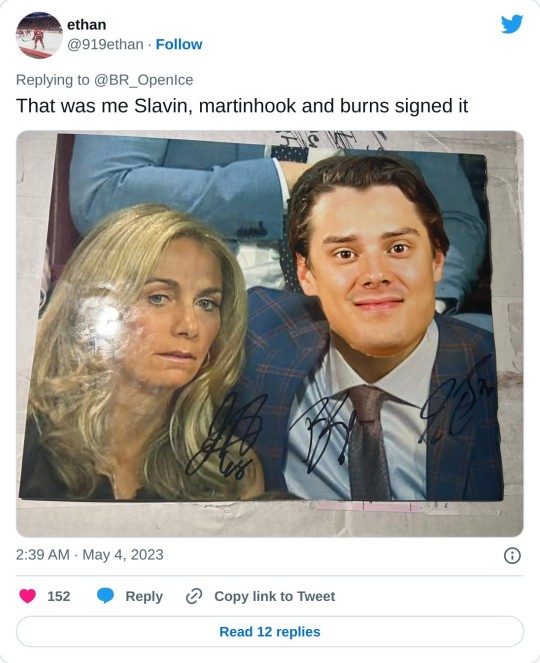The width and height of the screenshot is (540, 663).
Task: Click the display name ethan
Action: 87,25
